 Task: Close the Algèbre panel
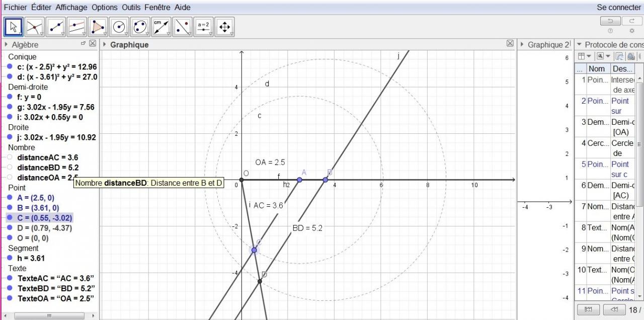click(93, 44)
